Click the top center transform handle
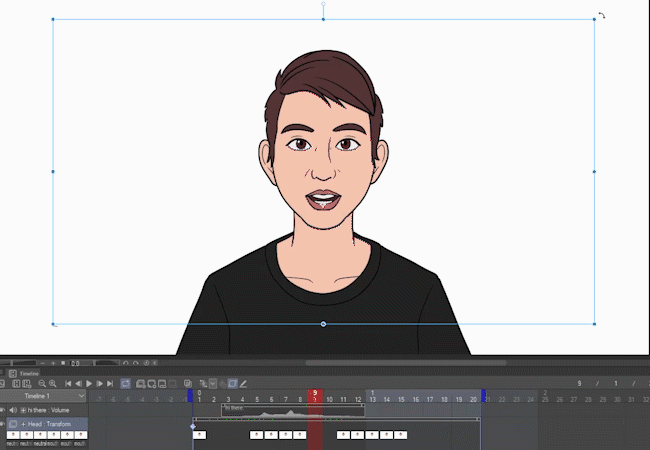650x450 pixels. [323, 19]
